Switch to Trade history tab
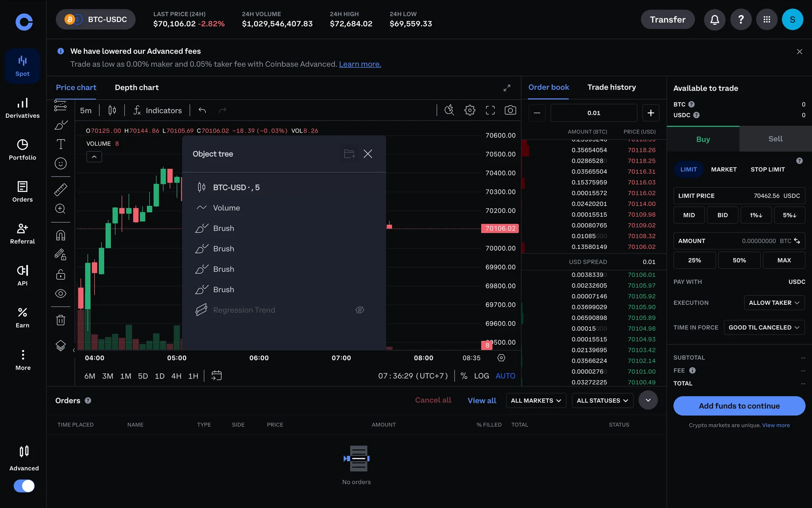812x508 pixels. coord(611,87)
